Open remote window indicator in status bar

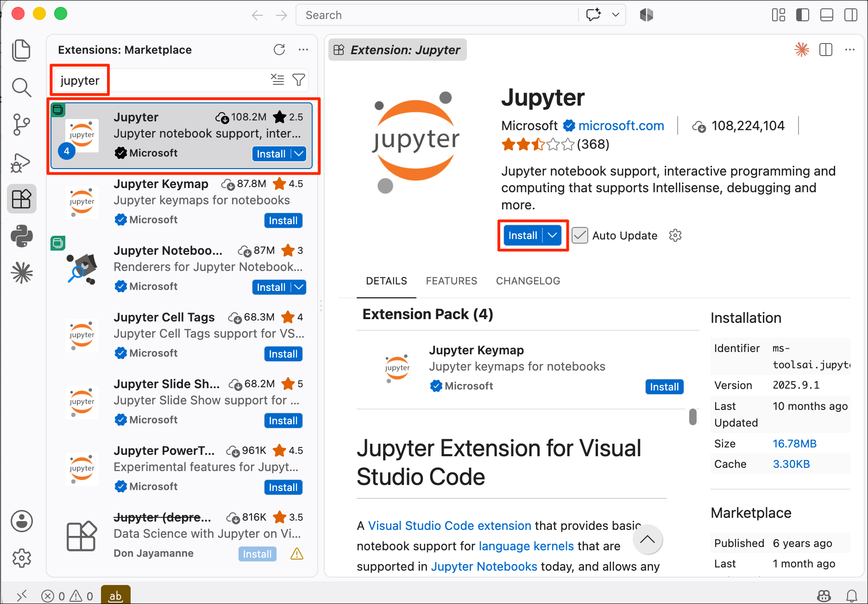pos(21,595)
